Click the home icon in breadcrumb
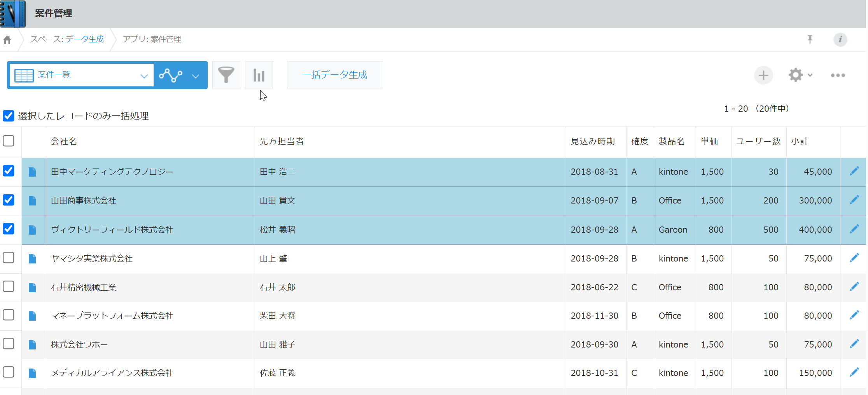Viewport: 868px width, 395px height. click(x=7, y=40)
